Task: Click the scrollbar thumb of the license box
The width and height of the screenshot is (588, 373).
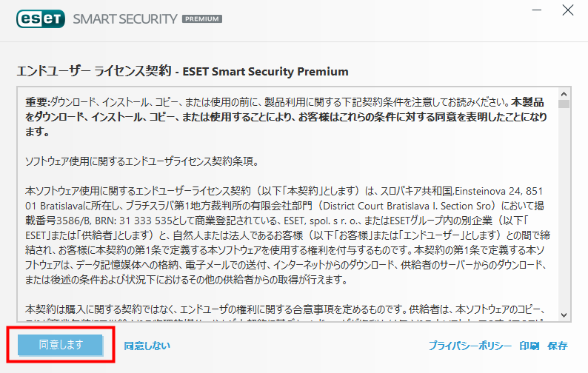Action: pos(564,104)
